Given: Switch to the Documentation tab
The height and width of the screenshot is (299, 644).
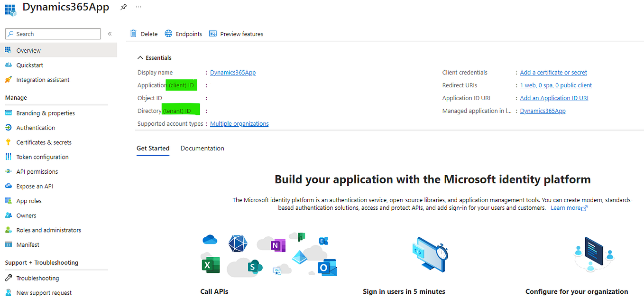Looking at the screenshot, I should 202,148.
